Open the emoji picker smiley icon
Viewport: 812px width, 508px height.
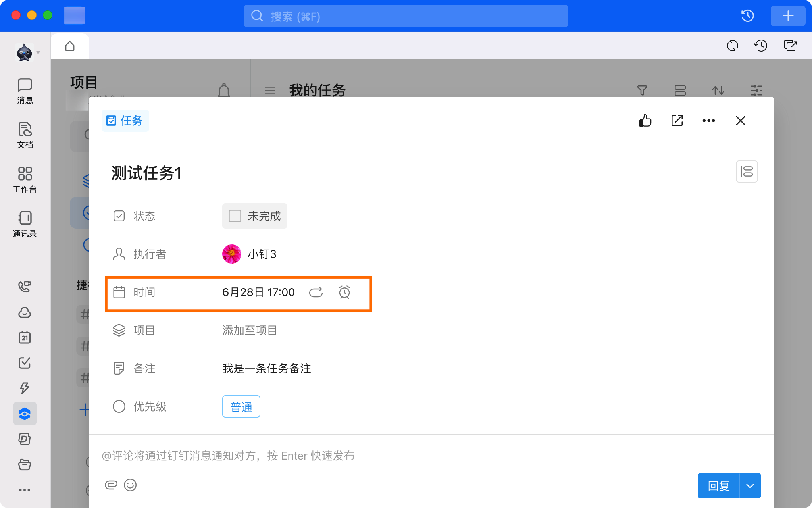pos(130,485)
